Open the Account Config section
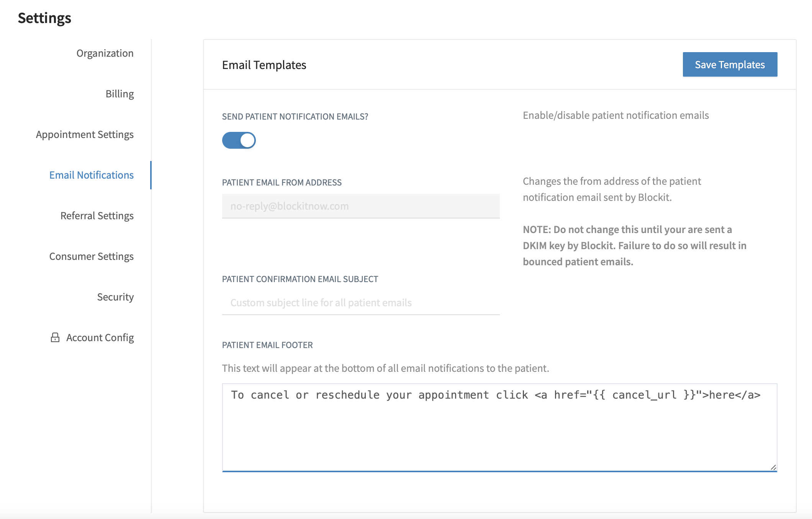 [x=100, y=337]
